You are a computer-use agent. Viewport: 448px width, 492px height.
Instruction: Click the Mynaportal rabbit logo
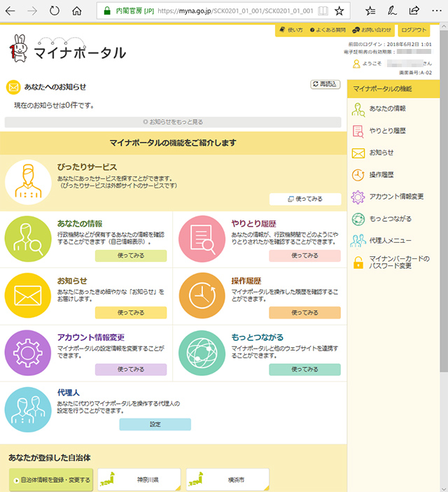click(x=19, y=48)
